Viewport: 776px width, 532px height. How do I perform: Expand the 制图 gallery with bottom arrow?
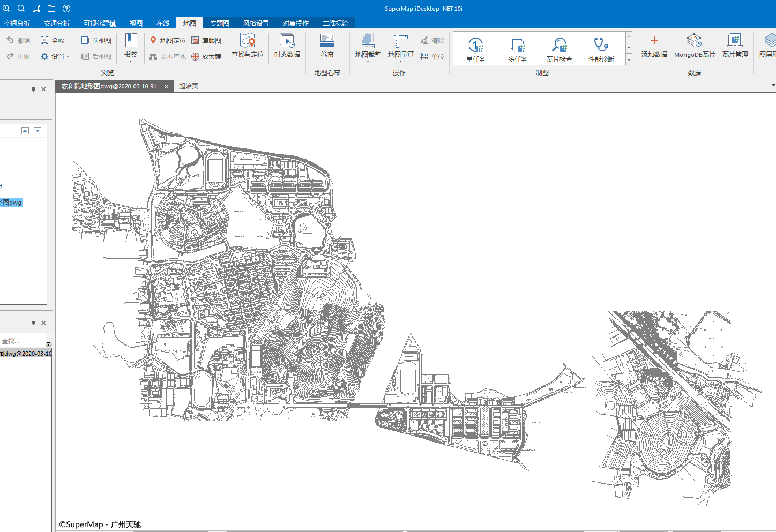click(629, 60)
